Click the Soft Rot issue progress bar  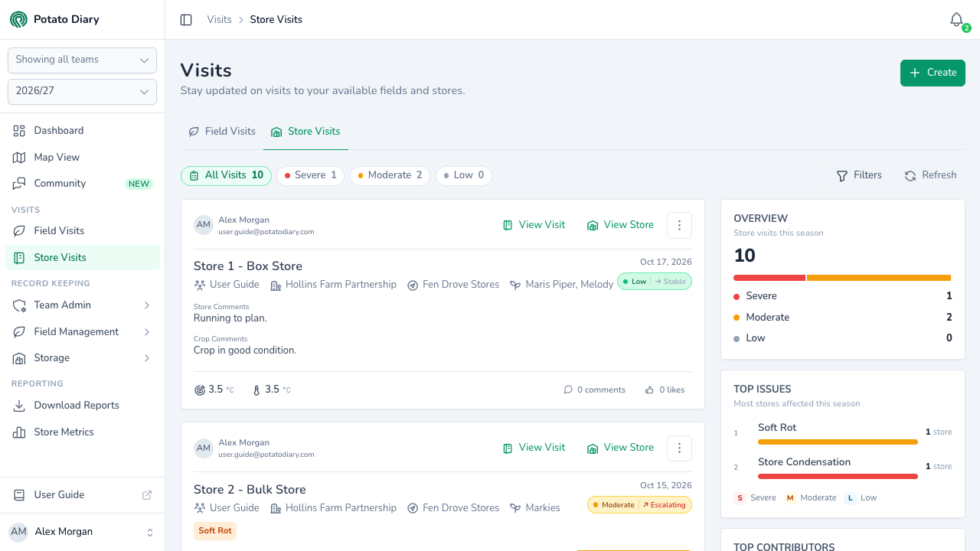pos(838,442)
